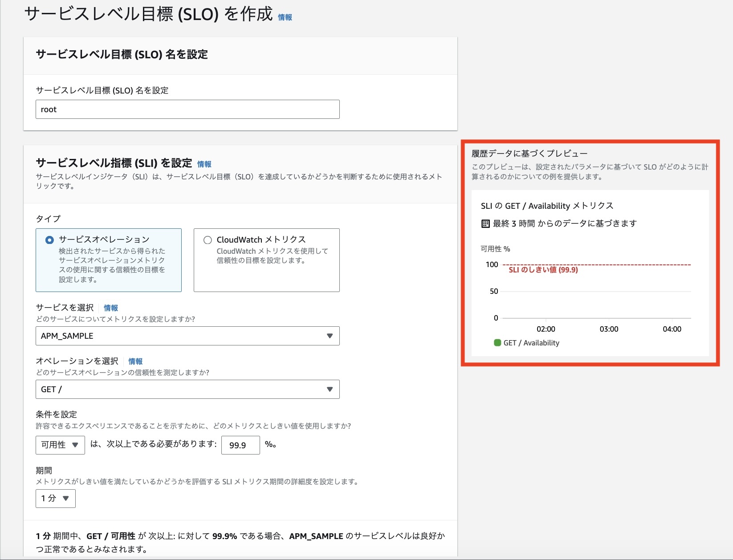Open the 可用性 metric condition dropdown

pyautogui.click(x=60, y=445)
